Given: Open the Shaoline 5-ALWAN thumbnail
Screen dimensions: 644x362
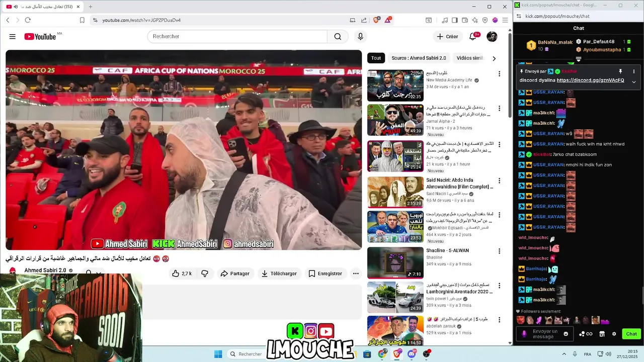Looking at the screenshot, I should (395, 262).
